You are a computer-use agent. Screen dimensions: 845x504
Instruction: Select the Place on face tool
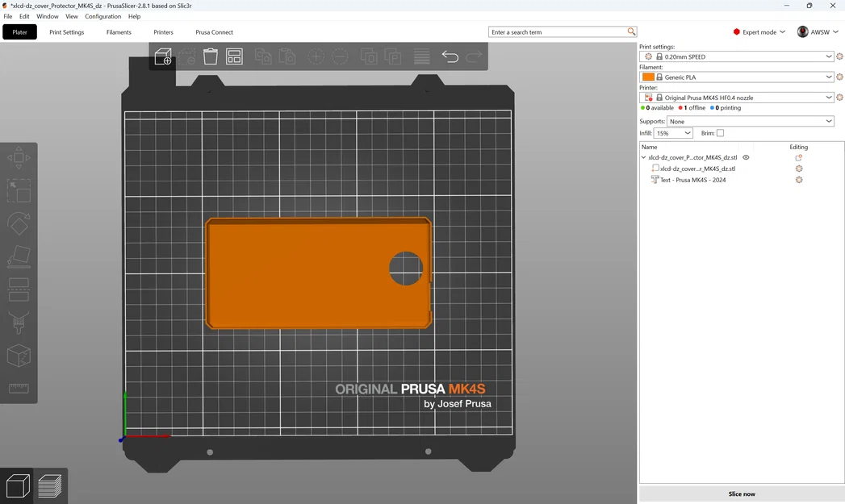coord(19,257)
